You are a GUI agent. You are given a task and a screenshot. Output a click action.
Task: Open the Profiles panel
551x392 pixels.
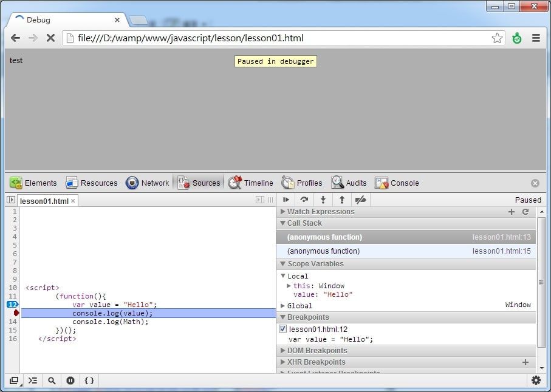[x=301, y=183]
